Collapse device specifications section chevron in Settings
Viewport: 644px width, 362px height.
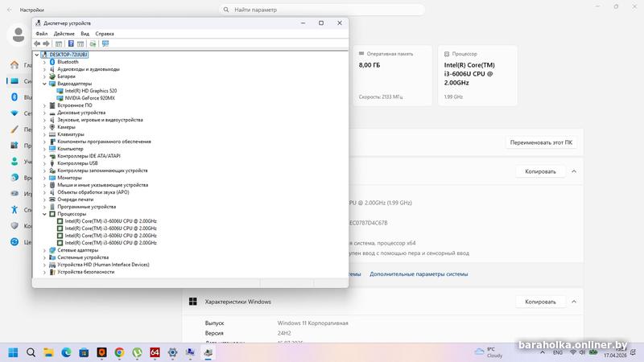(x=574, y=171)
